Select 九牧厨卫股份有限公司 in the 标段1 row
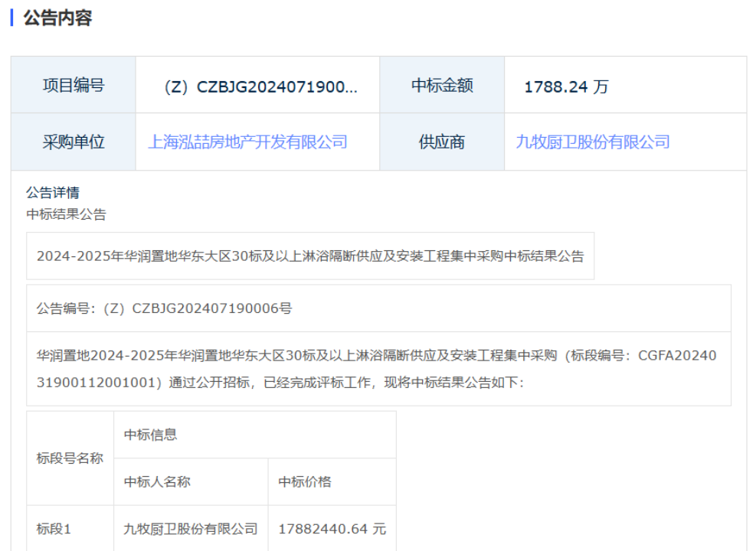Screen dimensions: 756x551 191,529
